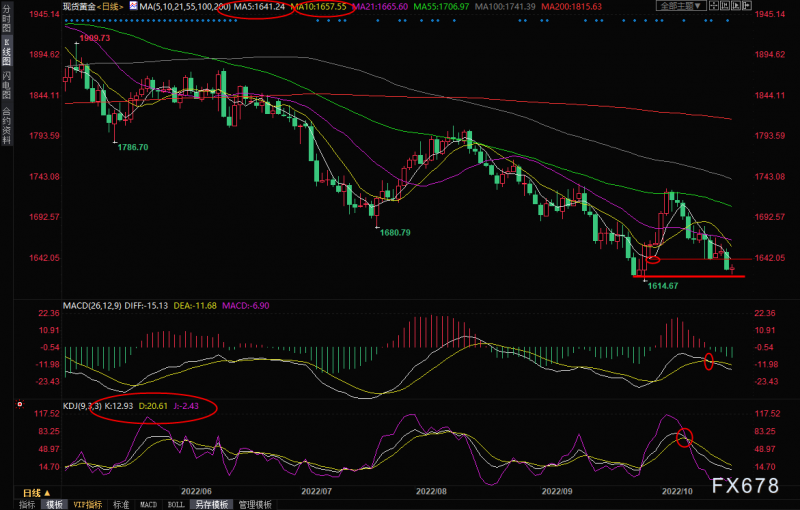Click the bracketed bars icon beside the crosshair icon
The width and height of the screenshot is (800, 510).
click(725, 6)
